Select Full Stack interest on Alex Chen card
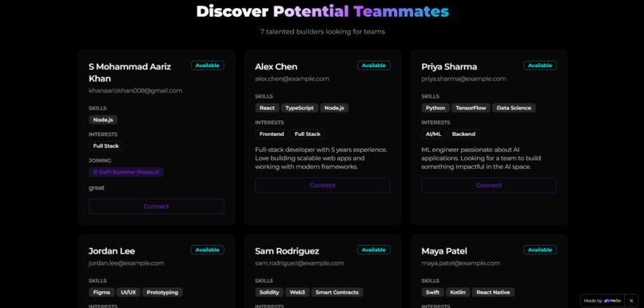644x308 pixels. (x=308, y=134)
